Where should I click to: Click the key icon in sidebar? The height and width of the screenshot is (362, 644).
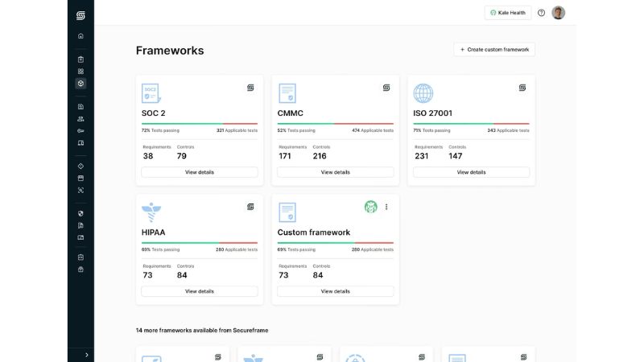point(80,131)
